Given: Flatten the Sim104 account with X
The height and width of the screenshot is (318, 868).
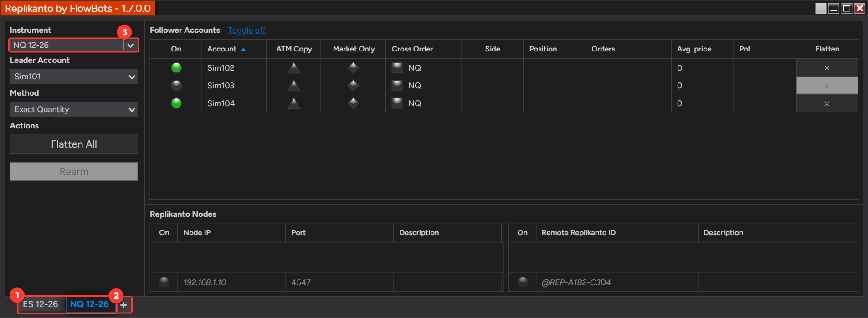Looking at the screenshot, I should (827, 103).
